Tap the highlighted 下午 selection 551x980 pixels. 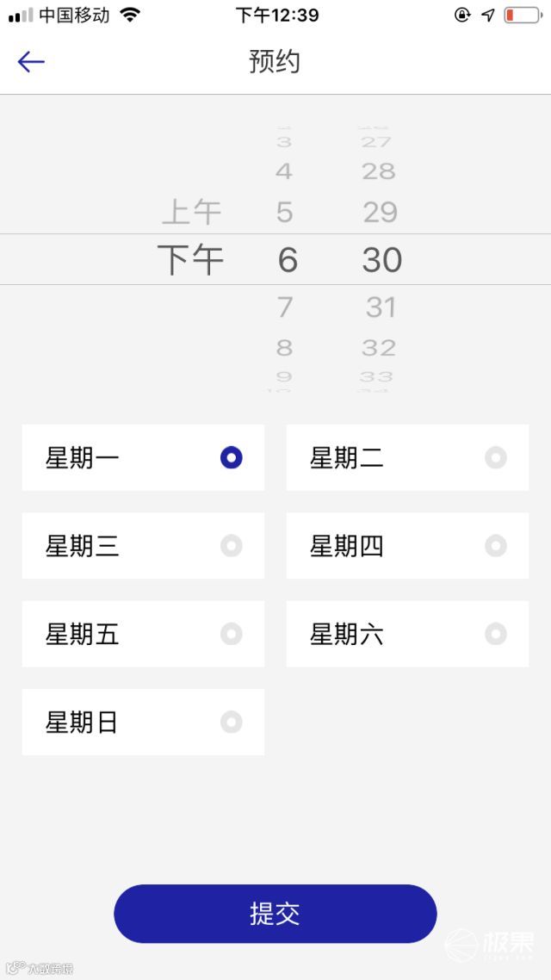click(x=191, y=259)
